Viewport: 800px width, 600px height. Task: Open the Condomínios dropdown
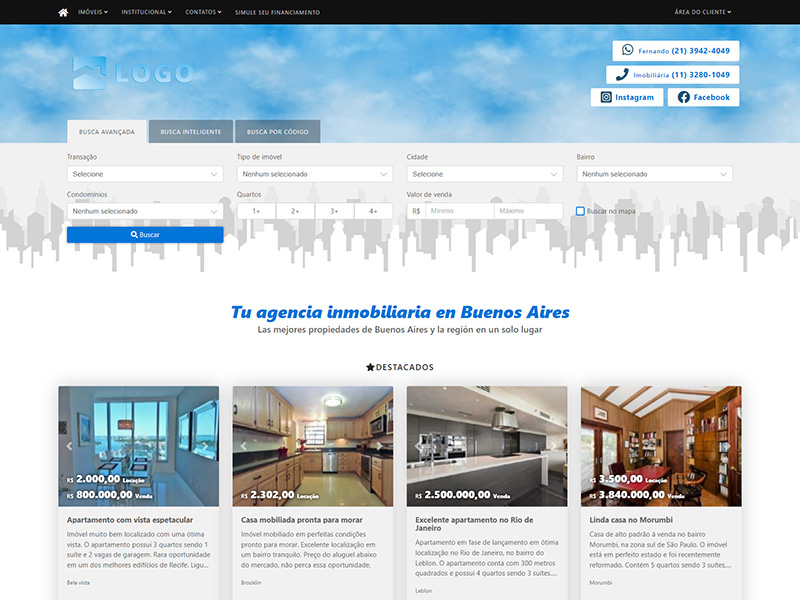[145, 211]
